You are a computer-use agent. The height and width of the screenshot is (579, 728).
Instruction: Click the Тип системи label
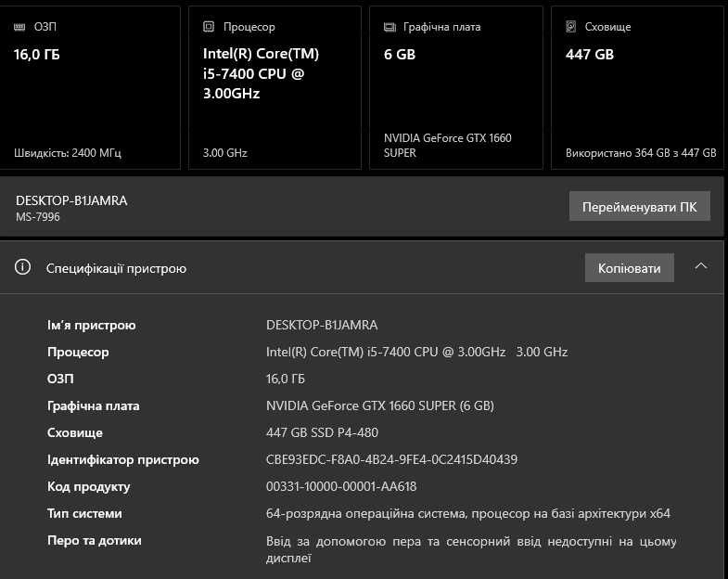click(x=84, y=513)
